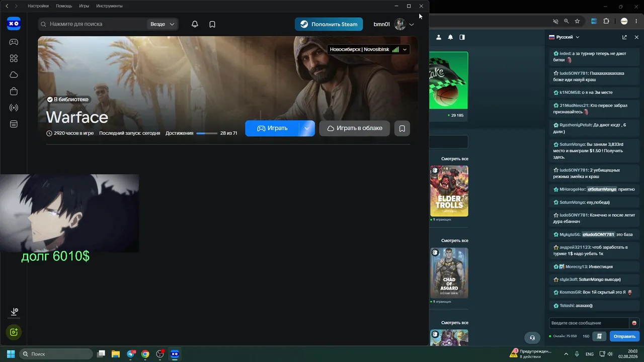Click the ENG language indicator in system tray
The width and height of the screenshot is (644, 362).
590,354
